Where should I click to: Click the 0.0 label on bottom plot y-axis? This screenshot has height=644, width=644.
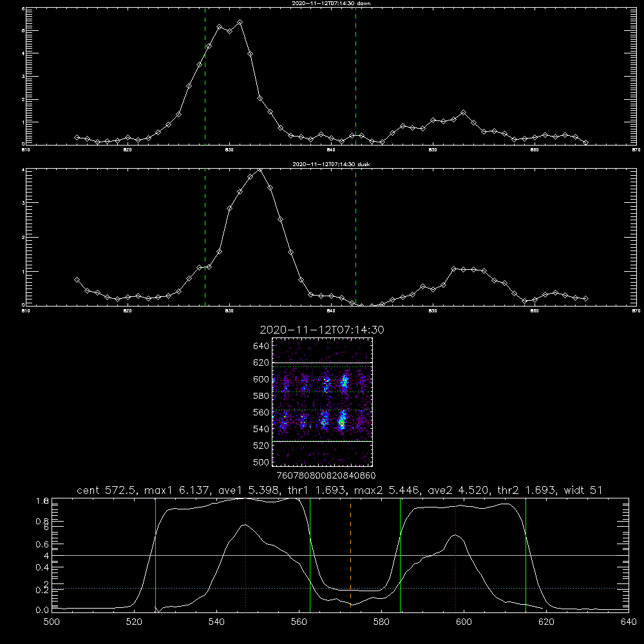(x=42, y=610)
